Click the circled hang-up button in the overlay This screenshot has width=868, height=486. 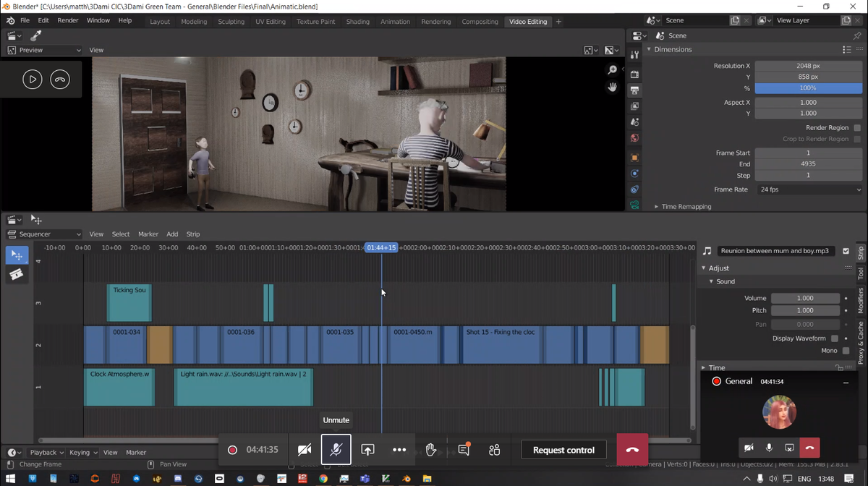(60, 80)
